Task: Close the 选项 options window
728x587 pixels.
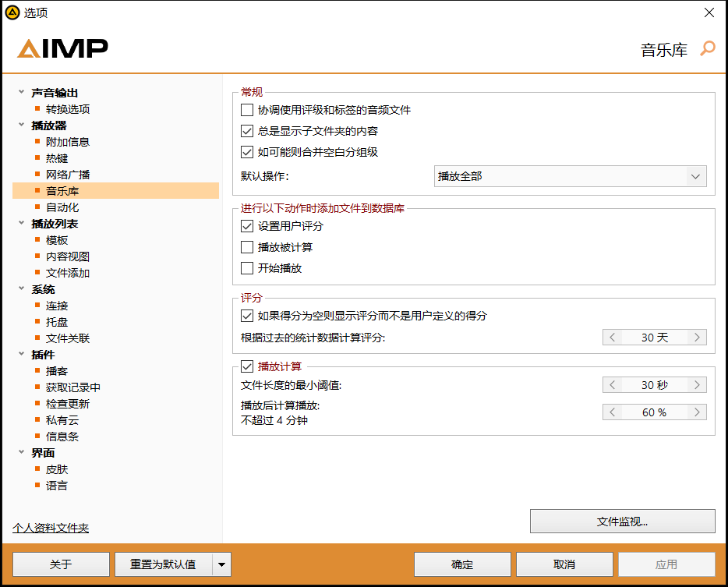Action: coord(709,12)
